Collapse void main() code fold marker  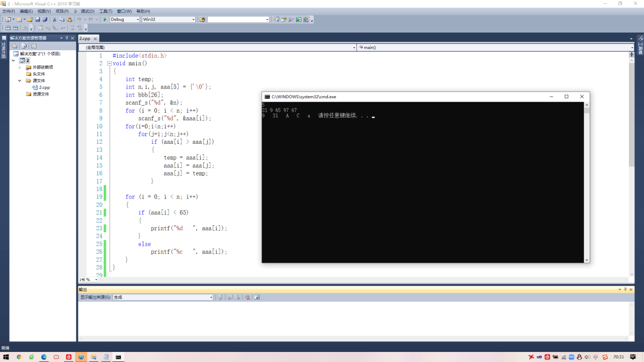pyautogui.click(x=109, y=63)
